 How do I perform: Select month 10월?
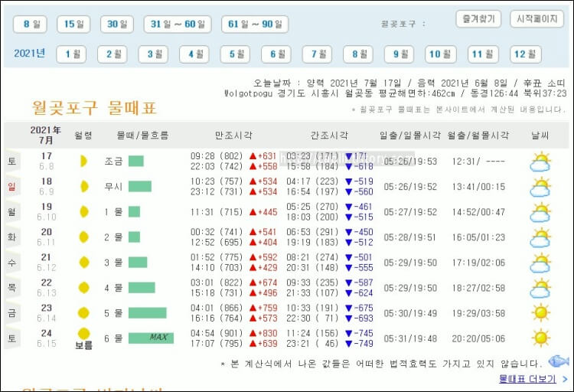[x=441, y=54]
